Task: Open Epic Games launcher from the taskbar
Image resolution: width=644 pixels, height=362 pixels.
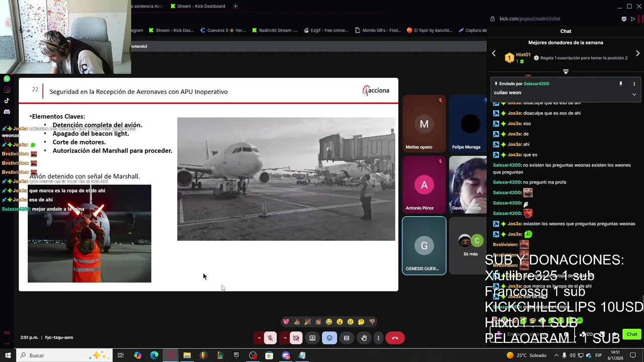Action: (236, 355)
